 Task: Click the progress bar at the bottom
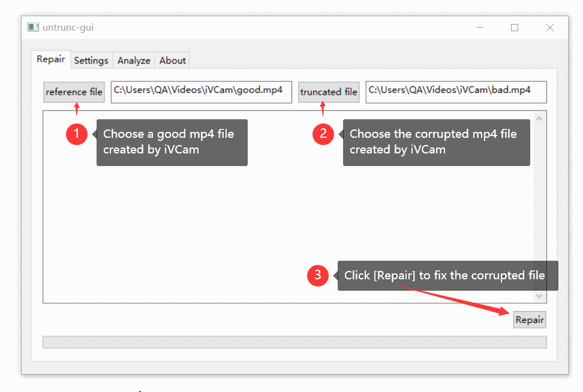[x=294, y=342]
